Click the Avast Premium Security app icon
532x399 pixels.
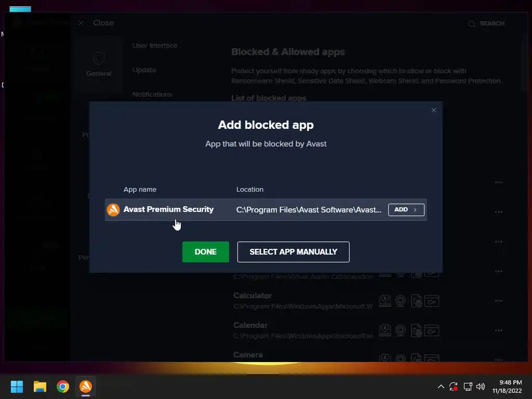pyautogui.click(x=113, y=210)
